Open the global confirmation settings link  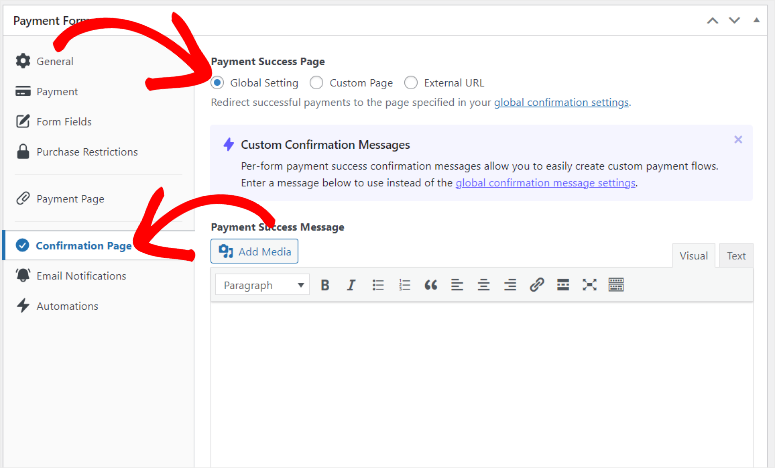pos(561,102)
